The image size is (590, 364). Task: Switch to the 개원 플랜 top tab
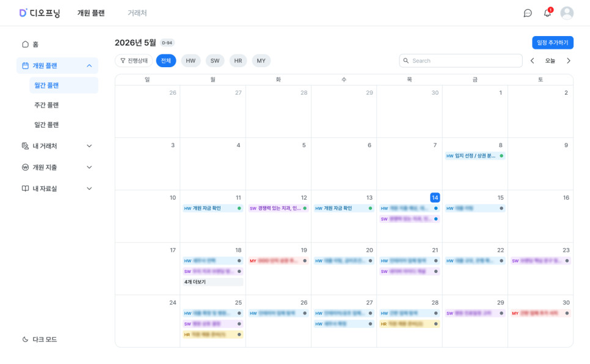coord(91,13)
